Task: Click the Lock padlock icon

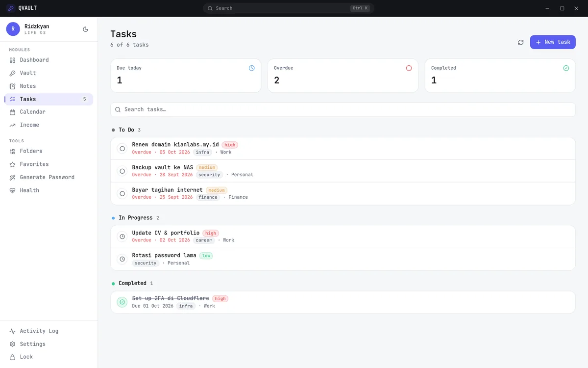Action: point(13,357)
